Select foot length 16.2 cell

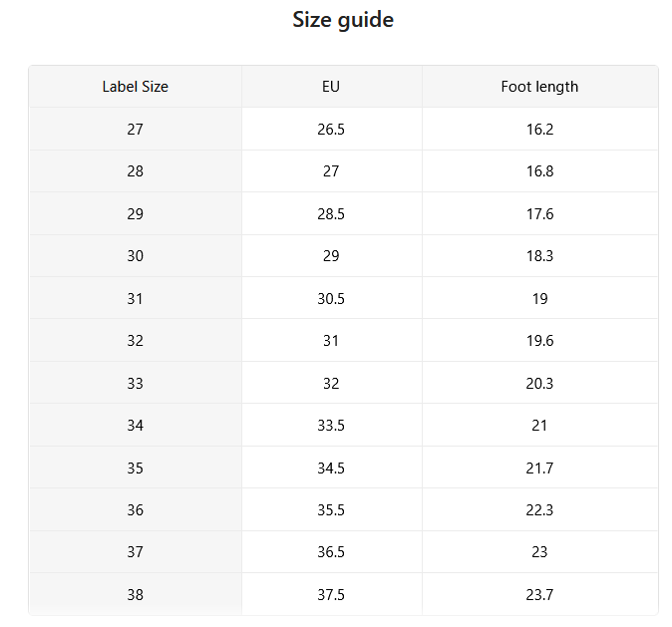tap(539, 129)
